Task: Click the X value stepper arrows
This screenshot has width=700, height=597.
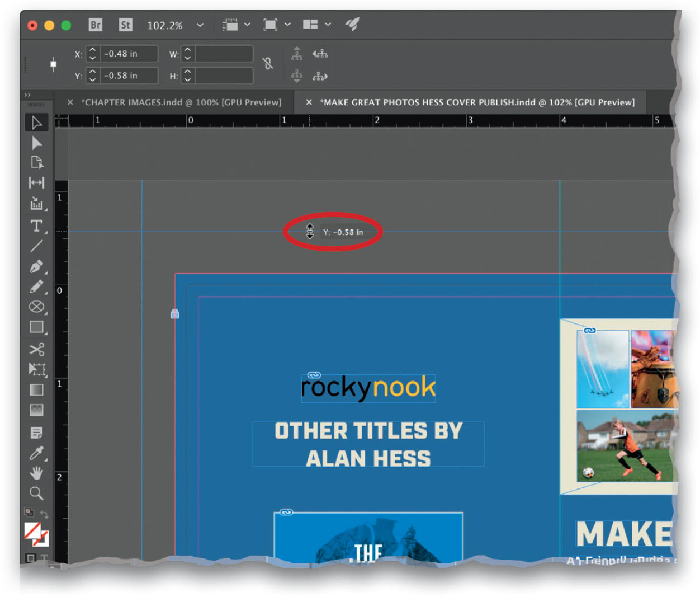Action: (x=93, y=54)
